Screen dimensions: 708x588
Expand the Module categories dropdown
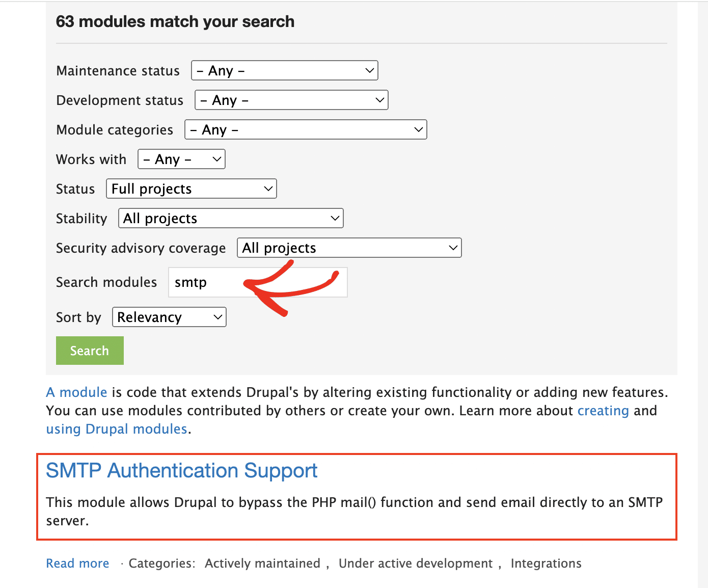tap(305, 129)
